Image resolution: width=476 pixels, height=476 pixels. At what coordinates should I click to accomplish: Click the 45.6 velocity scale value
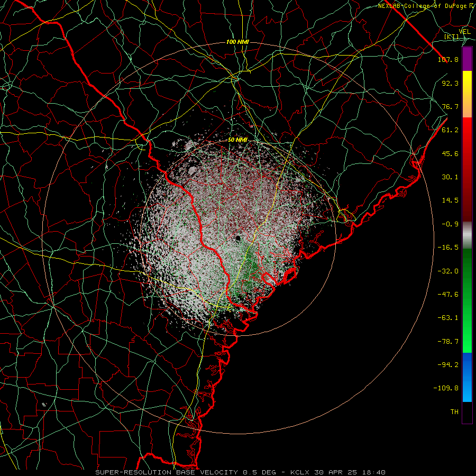pyautogui.click(x=450, y=153)
